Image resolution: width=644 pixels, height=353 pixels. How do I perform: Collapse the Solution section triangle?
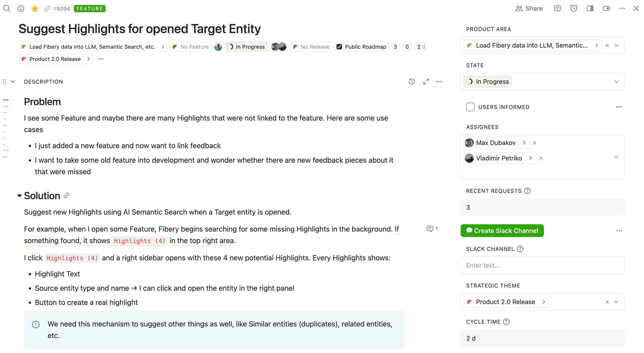pyautogui.click(x=19, y=196)
